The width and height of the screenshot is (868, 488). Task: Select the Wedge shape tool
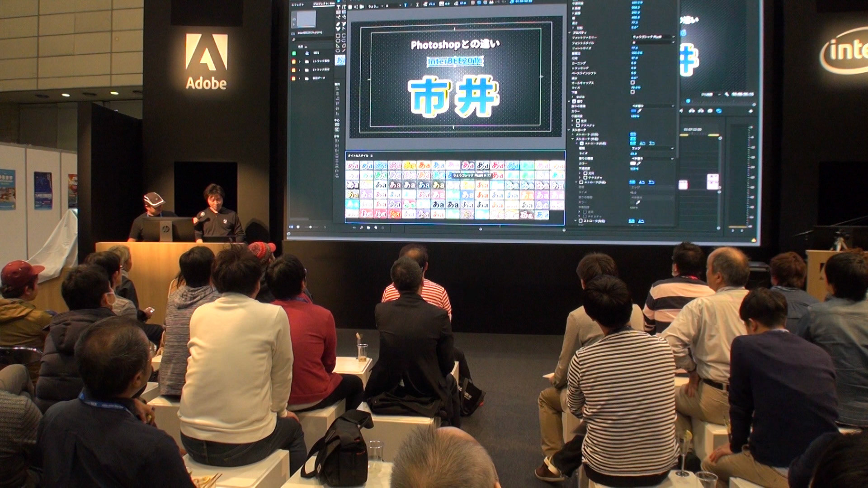pos(338,46)
